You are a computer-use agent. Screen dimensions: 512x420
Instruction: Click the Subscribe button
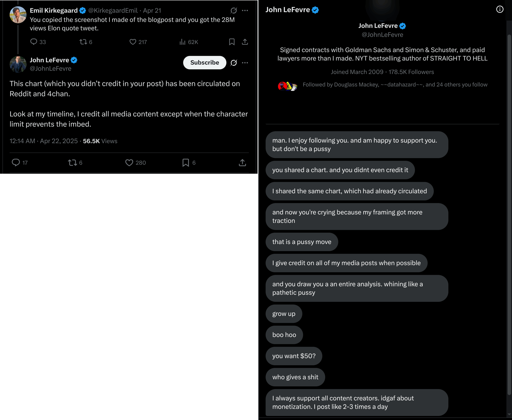(x=205, y=63)
